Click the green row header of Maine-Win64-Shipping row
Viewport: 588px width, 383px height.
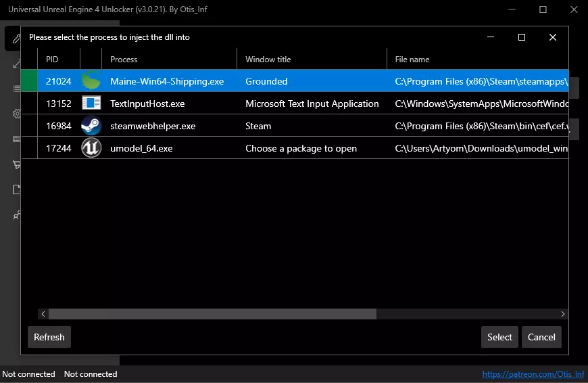click(x=29, y=81)
